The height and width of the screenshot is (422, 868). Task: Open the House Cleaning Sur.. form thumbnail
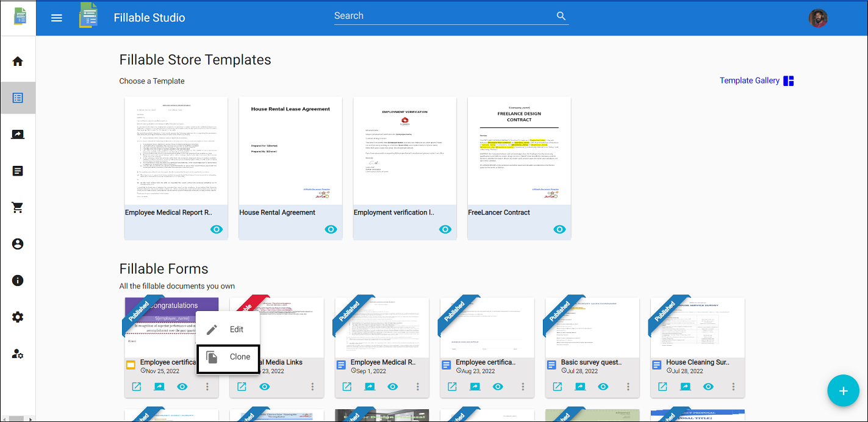coord(698,326)
